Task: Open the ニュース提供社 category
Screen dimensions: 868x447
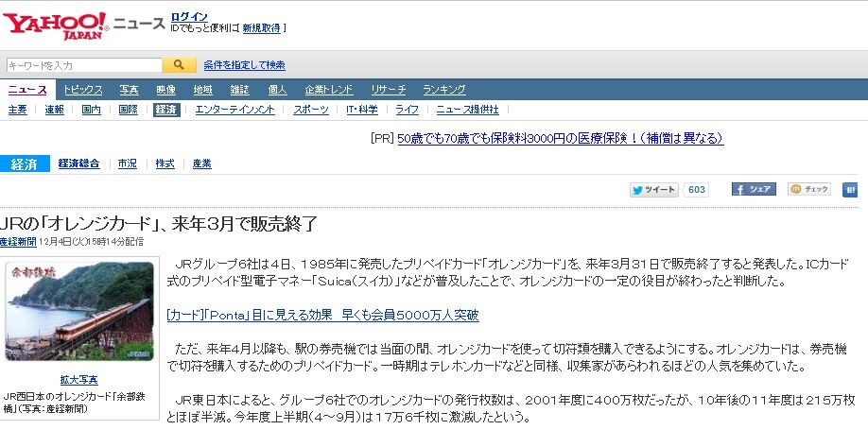Action: coord(467,110)
